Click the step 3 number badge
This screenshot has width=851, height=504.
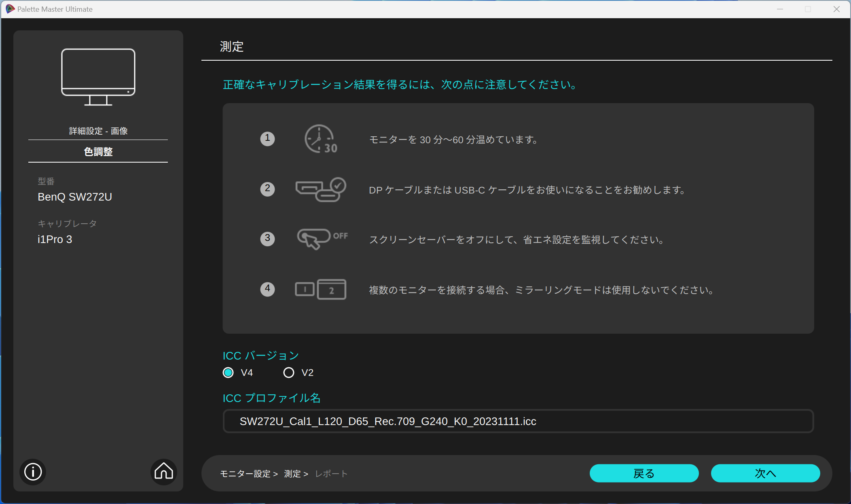click(x=267, y=239)
